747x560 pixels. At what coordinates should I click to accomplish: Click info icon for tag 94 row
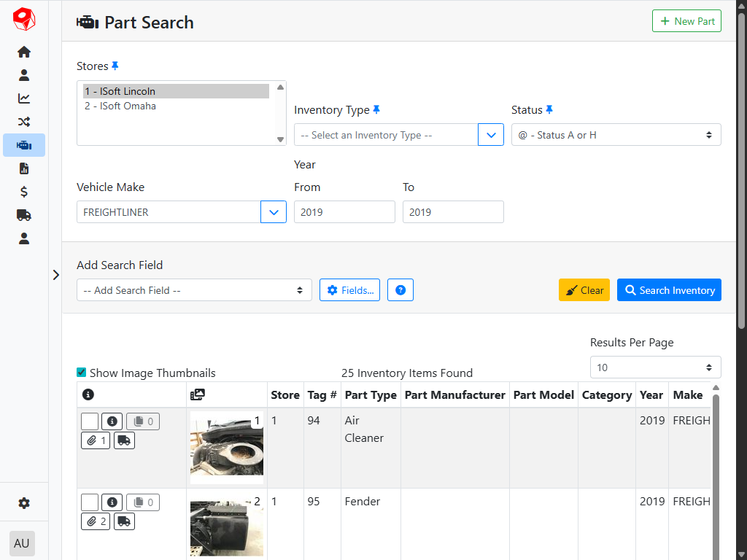pyautogui.click(x=112, y=421)
